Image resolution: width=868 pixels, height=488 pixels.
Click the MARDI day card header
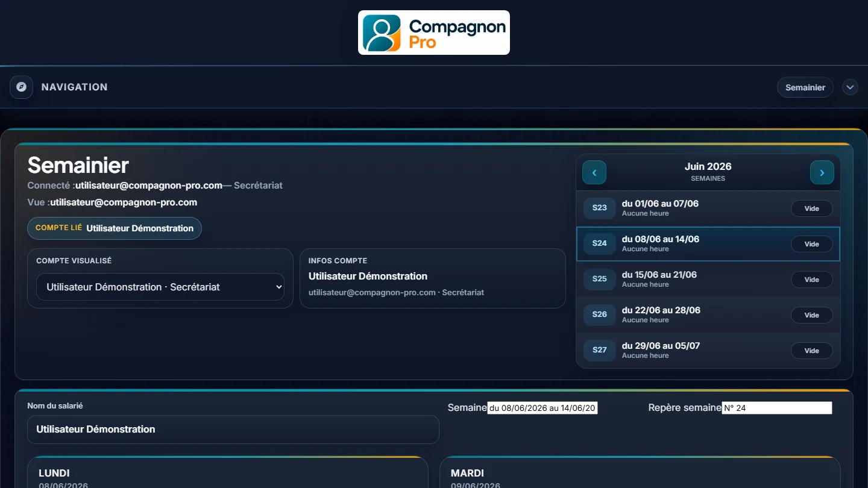pos(467,474)
